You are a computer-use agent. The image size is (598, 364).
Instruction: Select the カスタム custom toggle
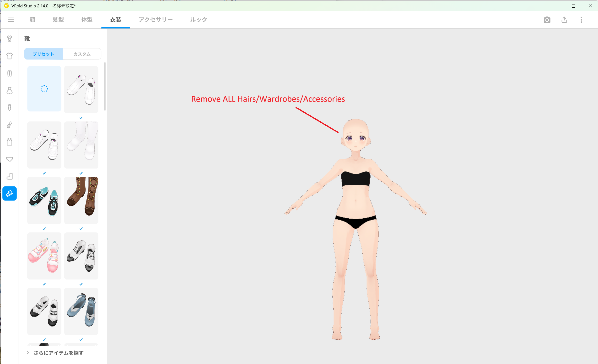pyautogui.click(x=82, y=54)
